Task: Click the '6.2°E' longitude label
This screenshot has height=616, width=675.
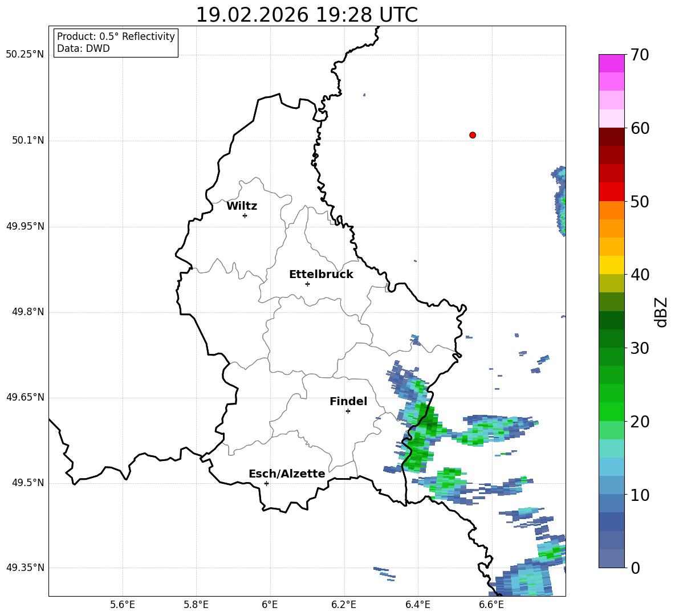Action: (344, 605)
